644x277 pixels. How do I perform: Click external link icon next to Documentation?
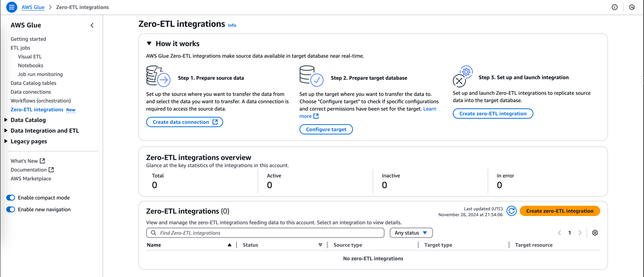click(51, 170)
